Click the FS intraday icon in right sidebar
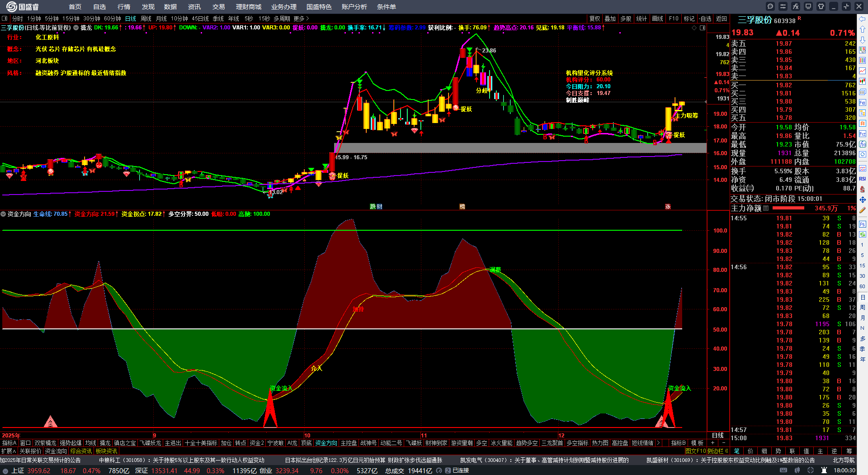This screenshot has width=868, height=475. 863,224
